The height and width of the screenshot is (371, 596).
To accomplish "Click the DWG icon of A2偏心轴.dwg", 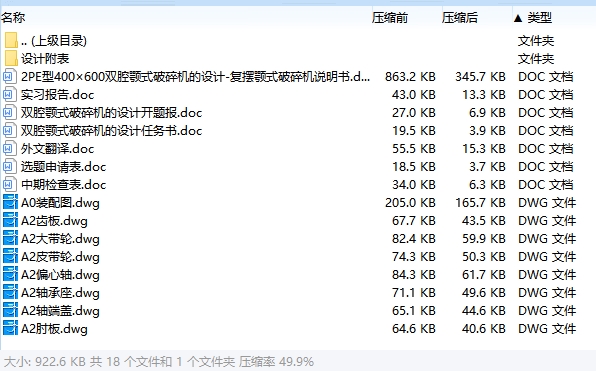I will tap(10, 274).
